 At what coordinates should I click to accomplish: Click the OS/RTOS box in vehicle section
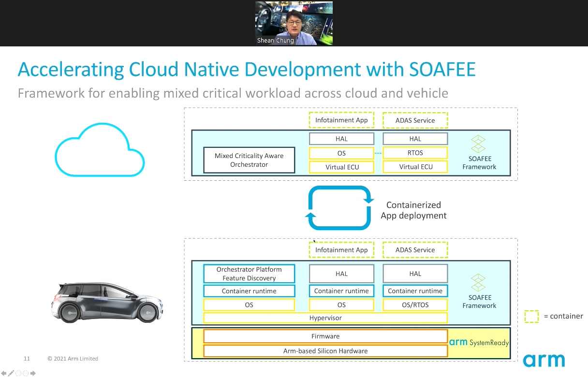[415, 305]
